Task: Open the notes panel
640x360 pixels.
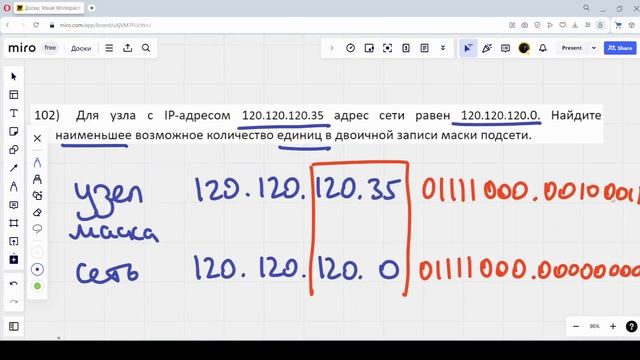Action: coord(424,48)
